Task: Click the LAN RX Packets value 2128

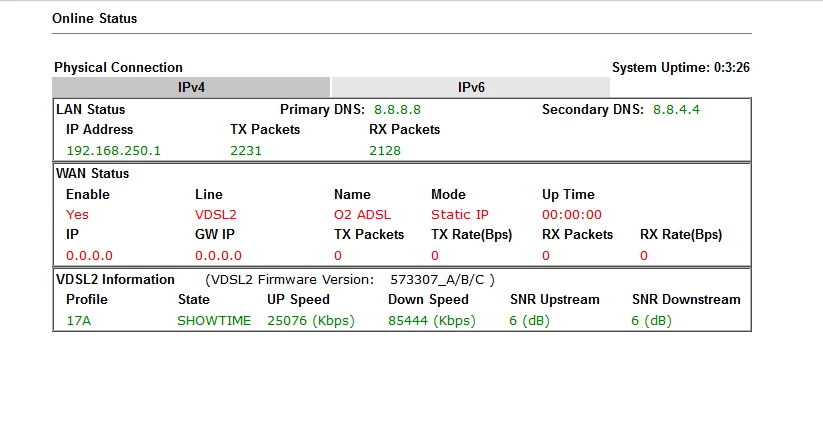Action: (385, 150)
